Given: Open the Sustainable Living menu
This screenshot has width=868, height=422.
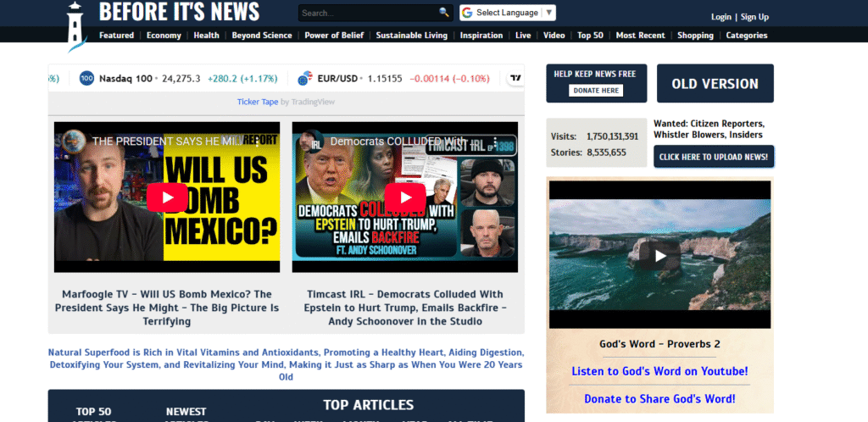Looking at the screenshot, I should 412,36.
